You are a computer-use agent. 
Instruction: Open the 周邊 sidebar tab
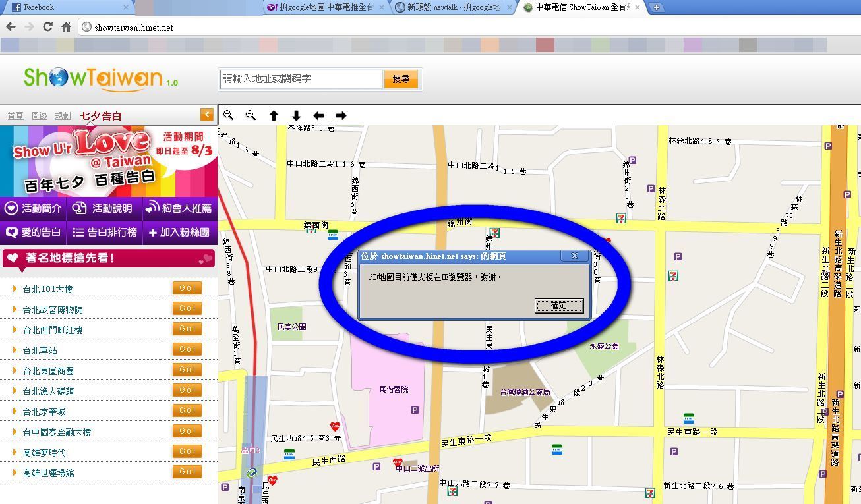click(x=40, y=116)
